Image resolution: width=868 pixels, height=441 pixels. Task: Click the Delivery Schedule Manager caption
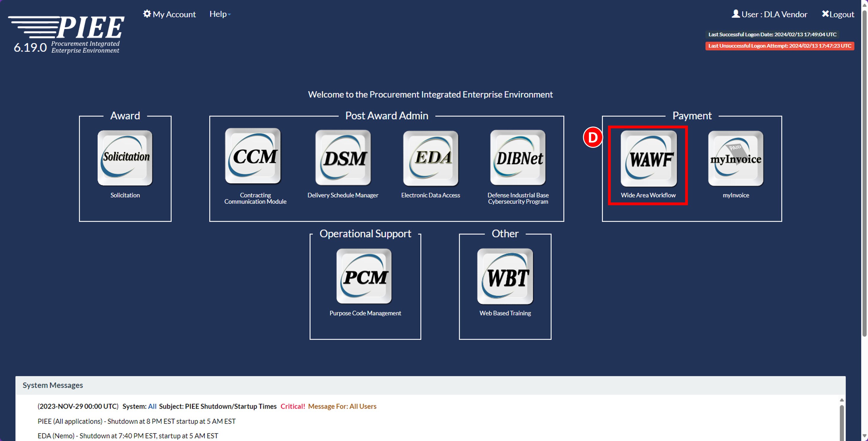(x=343, y=195)
